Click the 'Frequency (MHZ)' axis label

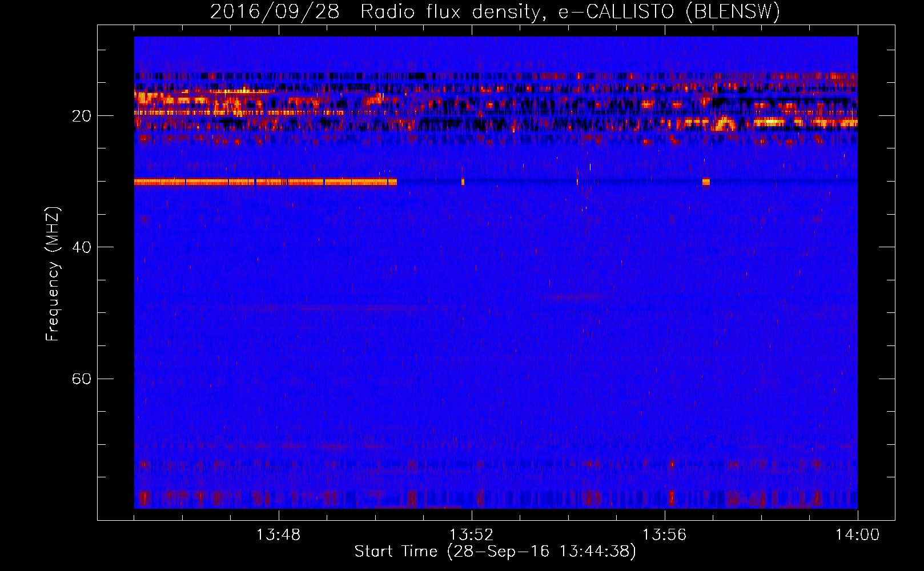click(52, 274)
